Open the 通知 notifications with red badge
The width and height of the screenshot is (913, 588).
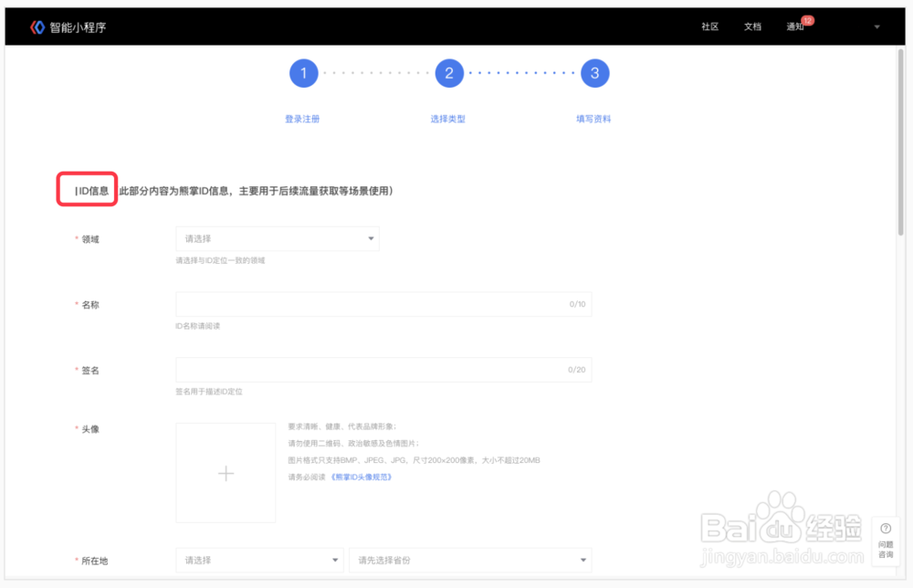pos(796,26)
